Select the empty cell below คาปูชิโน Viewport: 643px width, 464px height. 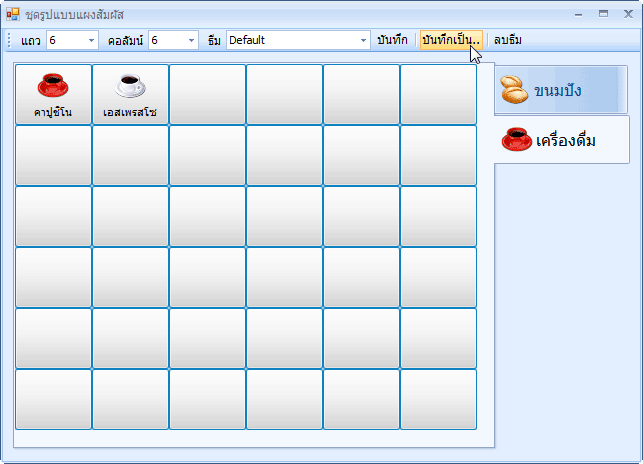coord(53,155)
